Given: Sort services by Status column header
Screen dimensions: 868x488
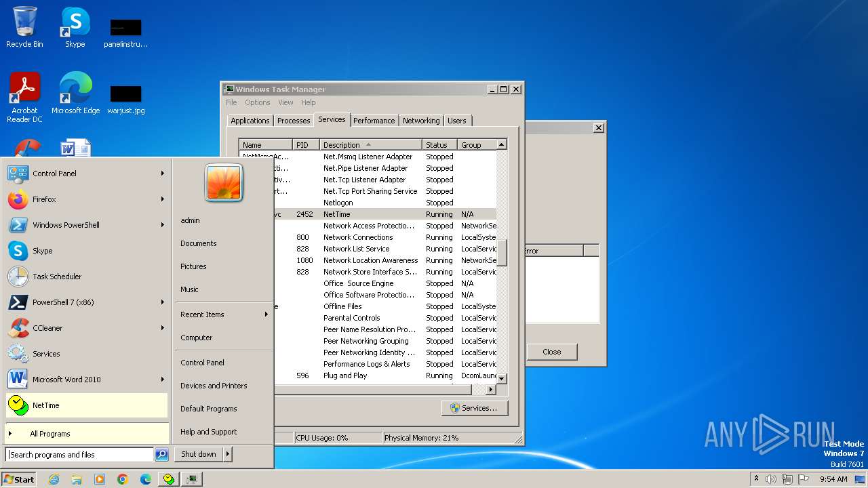Looking at the screenshot, I should point(439,145).
